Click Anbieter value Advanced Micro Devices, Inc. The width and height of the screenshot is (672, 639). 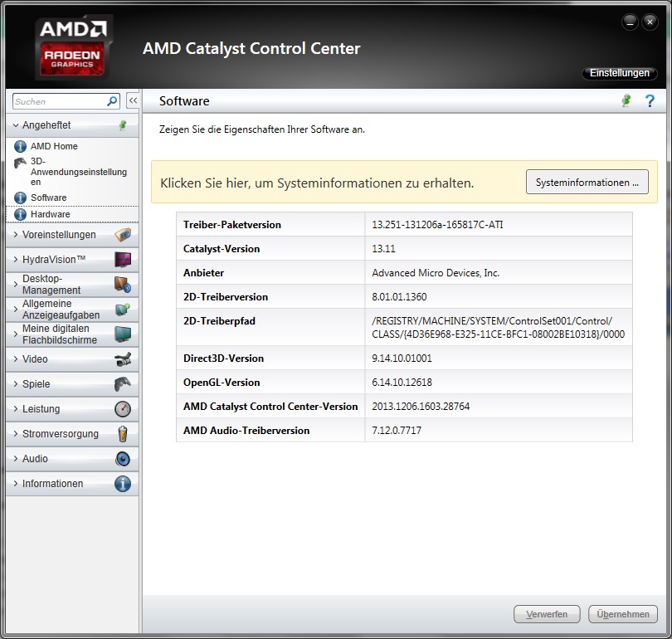(x=436, y=272)
